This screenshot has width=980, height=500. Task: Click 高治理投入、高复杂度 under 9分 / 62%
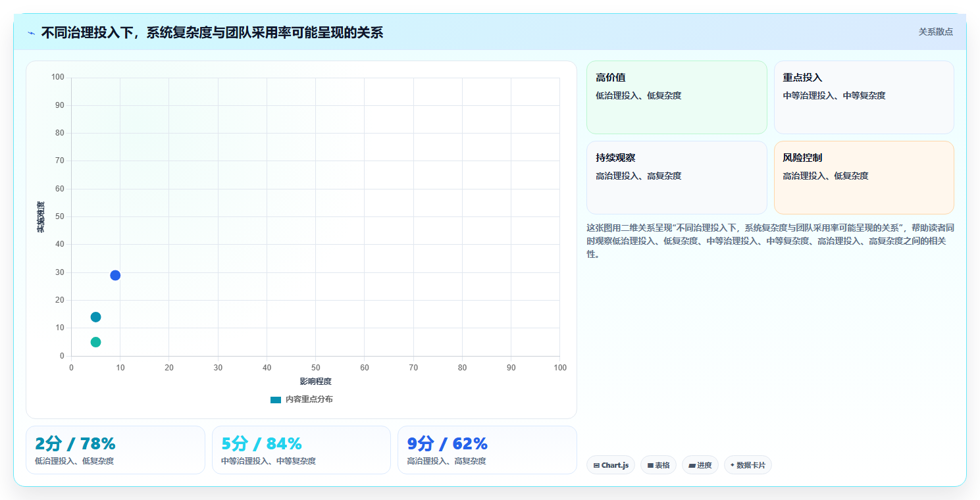point(447,461)
